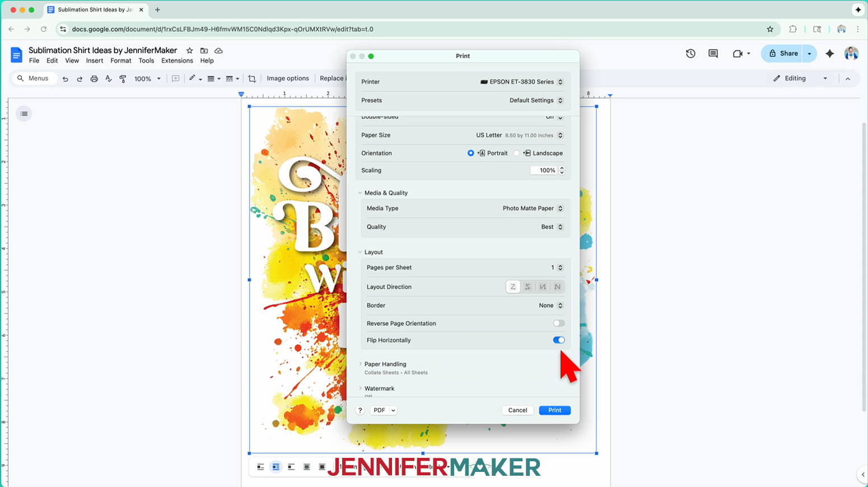Show the document outline panel

coord(24,114)
